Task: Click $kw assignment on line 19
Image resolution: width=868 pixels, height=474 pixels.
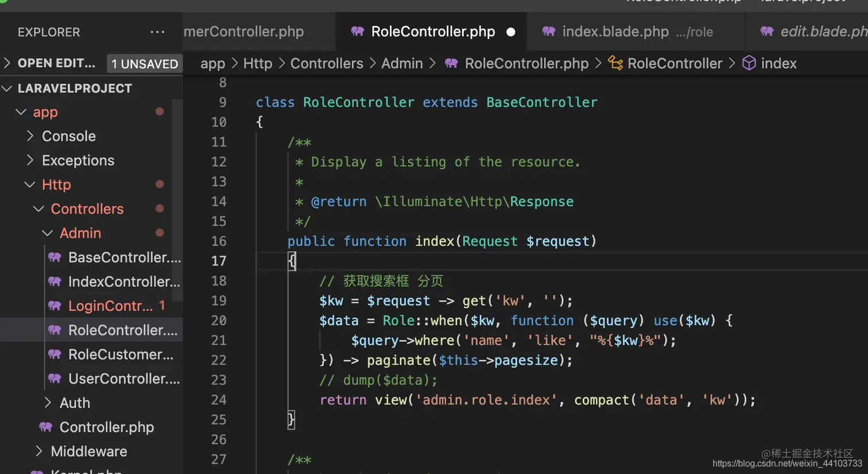Action: pos(446,301)
